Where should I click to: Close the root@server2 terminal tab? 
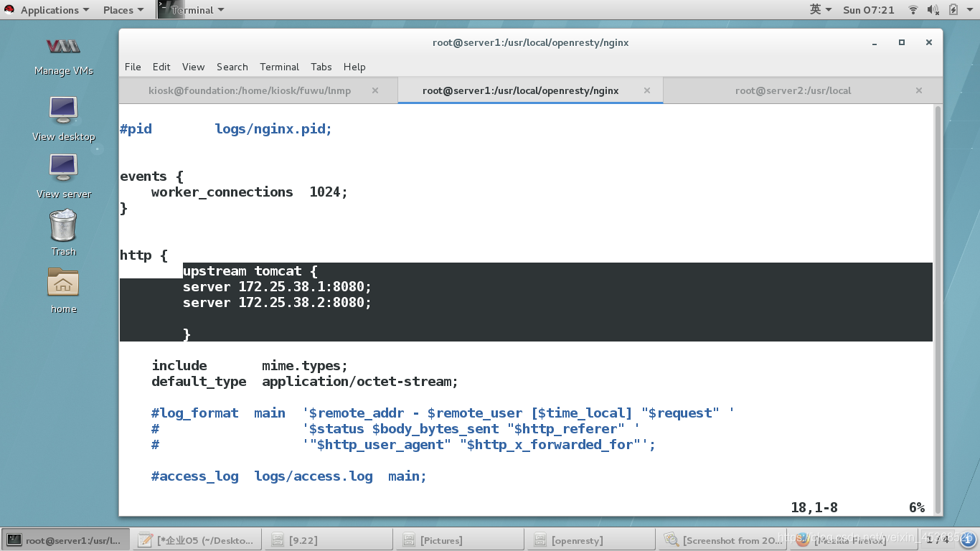click(920, 91)
